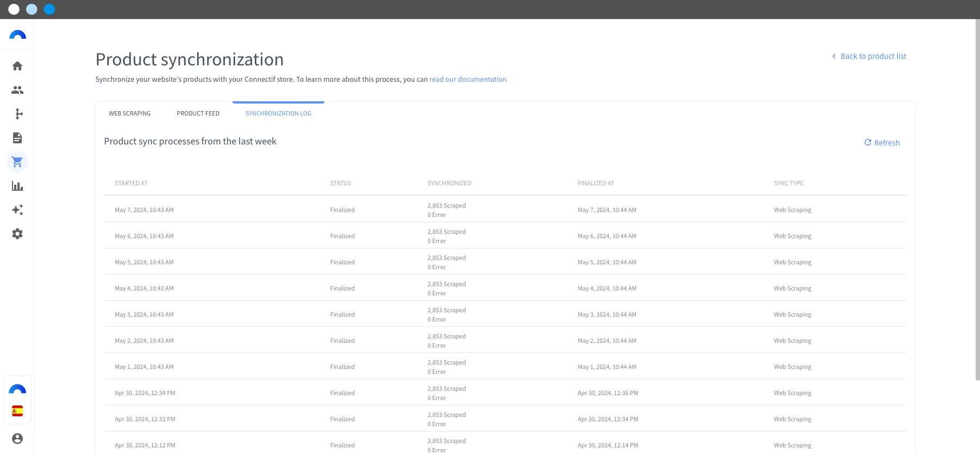Viewport: 980px width, 455px height.
Task: Click finalized time Apr 30, 2024, 12:36 PM
Action: (x=608, y=393)
